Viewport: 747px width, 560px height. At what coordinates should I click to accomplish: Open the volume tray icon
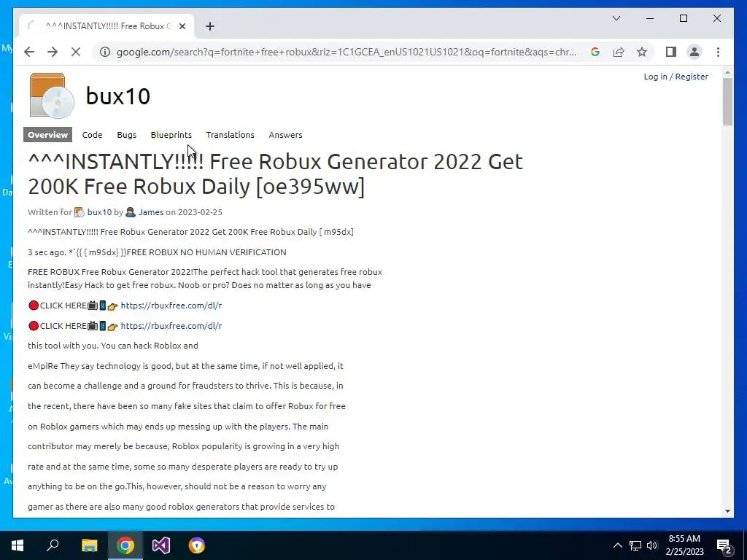[x=652, y=545]
